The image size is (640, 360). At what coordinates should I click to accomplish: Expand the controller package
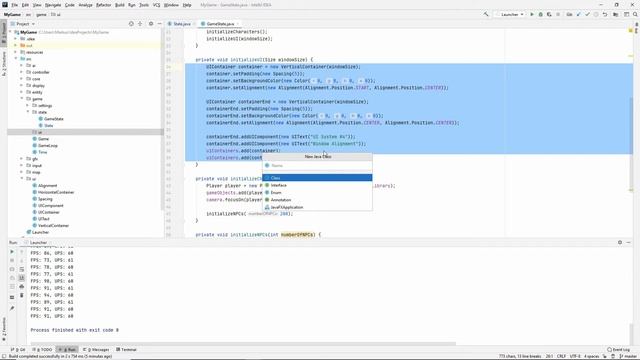(x=22, y=72)
